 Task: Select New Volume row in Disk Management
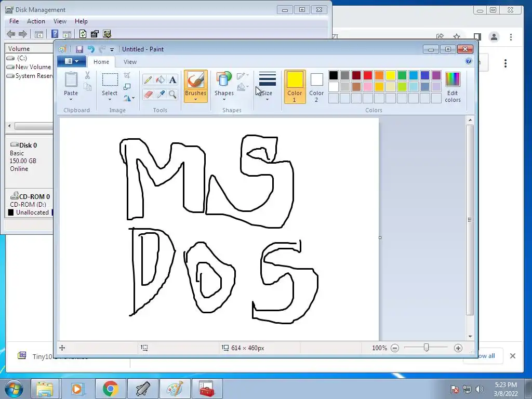(x=33, y=67)
